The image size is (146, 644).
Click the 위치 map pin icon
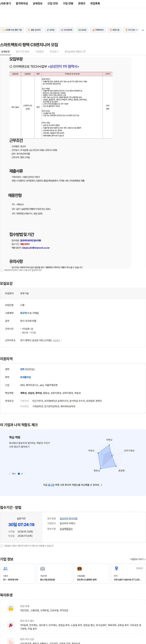[x=116, y=569]
